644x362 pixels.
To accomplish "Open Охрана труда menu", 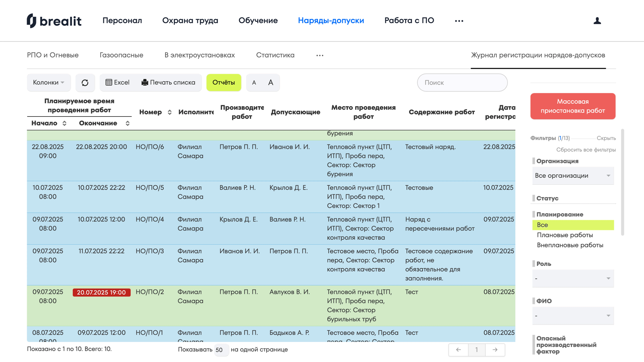I will coord(190,20).
